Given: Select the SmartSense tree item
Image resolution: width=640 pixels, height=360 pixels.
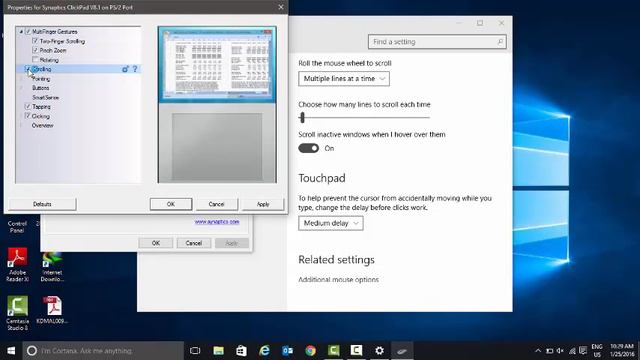Looking at the screenshot, I should (45, 98).
